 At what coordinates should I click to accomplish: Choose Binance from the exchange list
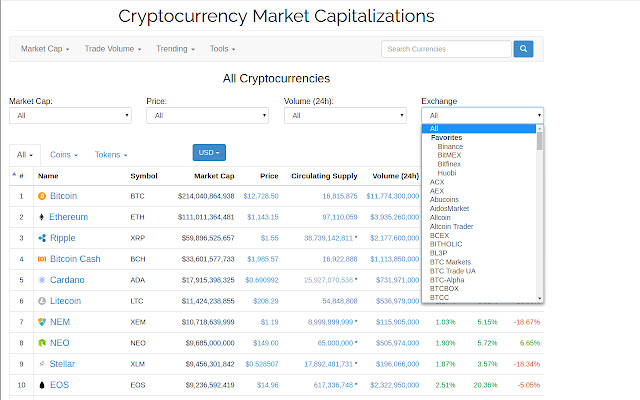(x=450, y=147)
